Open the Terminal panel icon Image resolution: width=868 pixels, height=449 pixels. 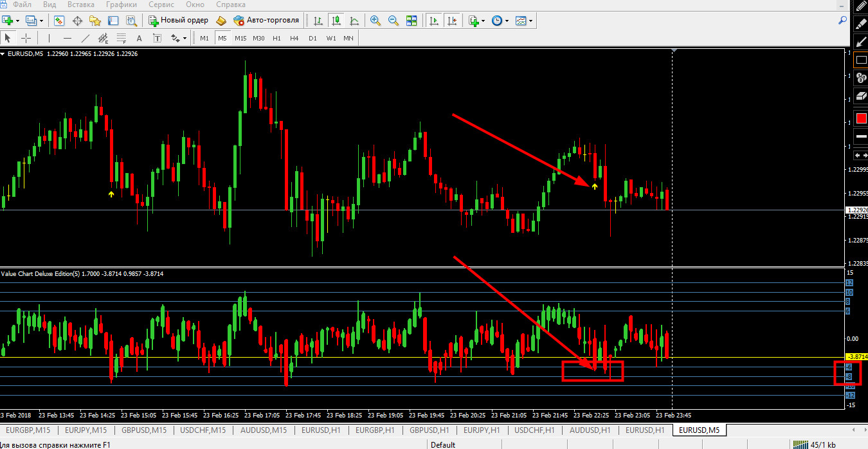pyautogui.click(x=113, y=21)
